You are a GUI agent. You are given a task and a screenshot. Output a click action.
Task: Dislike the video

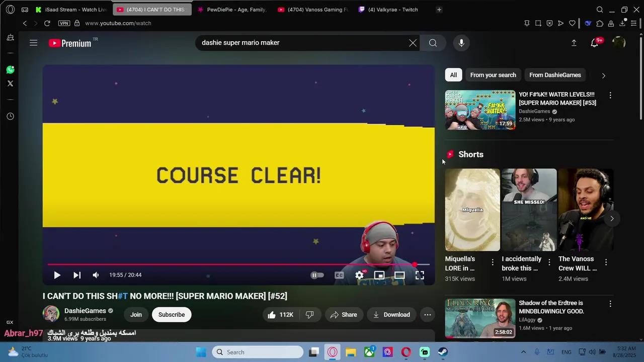(310, 315)
